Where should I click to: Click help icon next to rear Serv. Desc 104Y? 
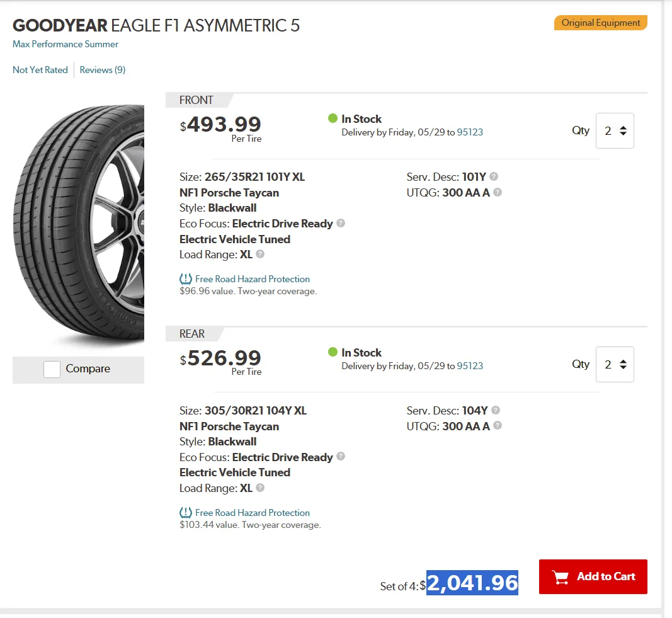click(x=496, y=410)
